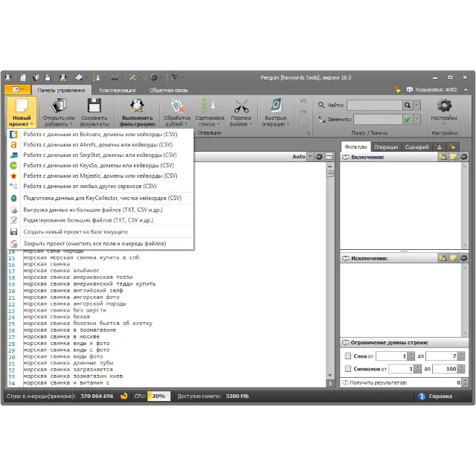Viewport: 476px width, 476px height.
Task: Open Быстрые операции ribbon button
Action: point(276,112)
